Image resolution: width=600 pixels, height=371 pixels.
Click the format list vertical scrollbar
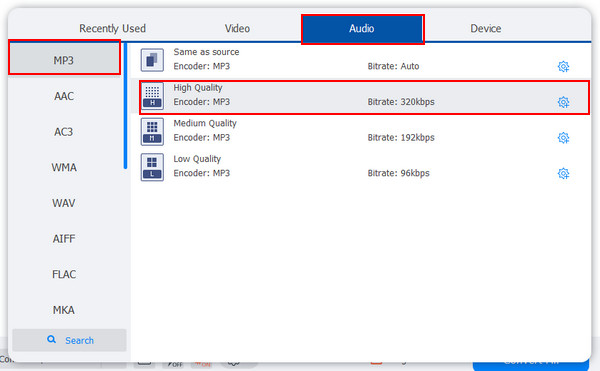pos(125,106)
